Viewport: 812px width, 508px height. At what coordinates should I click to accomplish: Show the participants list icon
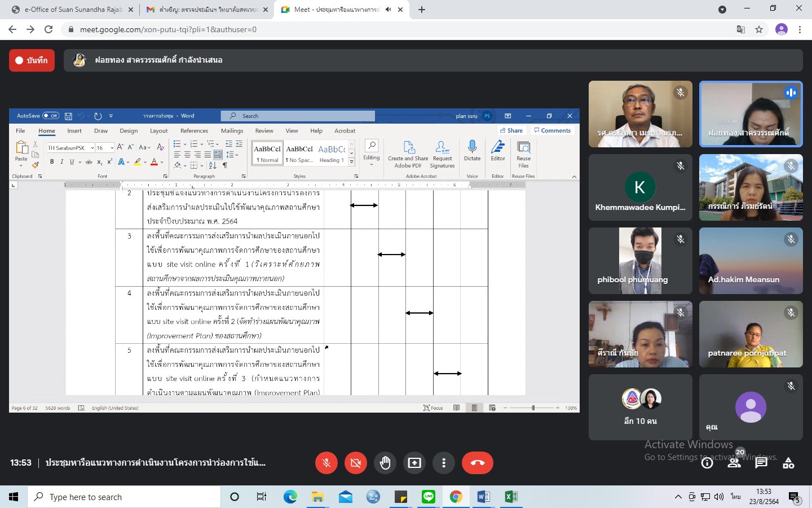pyautogui.click(x=734, y=463)
